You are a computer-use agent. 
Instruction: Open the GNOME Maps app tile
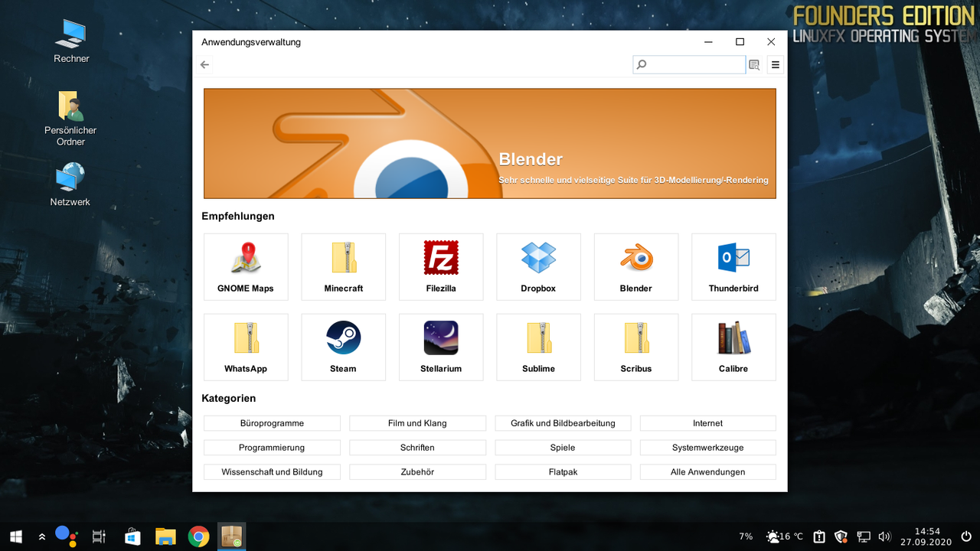click(x=246, y=267)
